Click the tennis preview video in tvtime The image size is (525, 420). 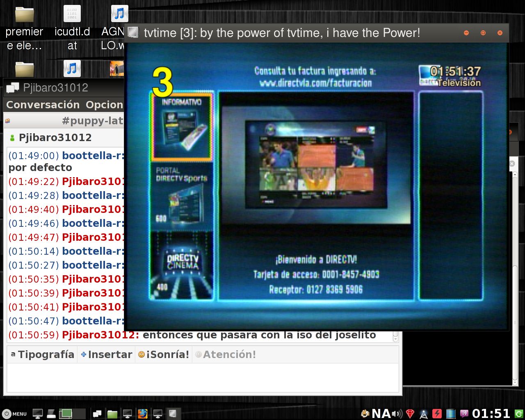point(316,164)
